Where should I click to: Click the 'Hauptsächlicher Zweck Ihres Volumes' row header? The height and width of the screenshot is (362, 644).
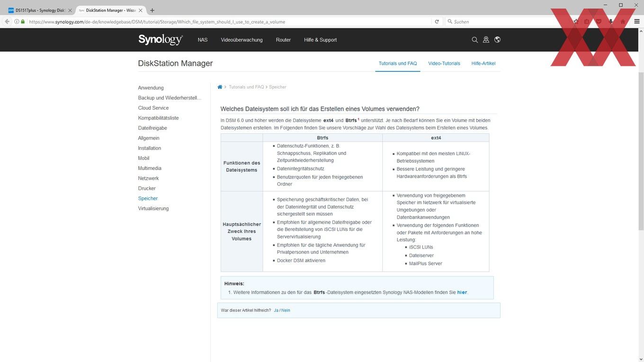[241, 231]
